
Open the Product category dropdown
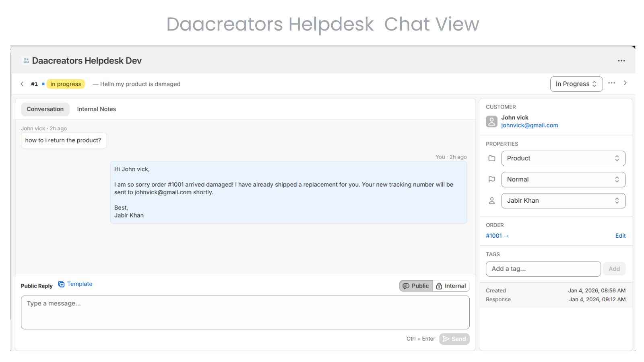563,158
